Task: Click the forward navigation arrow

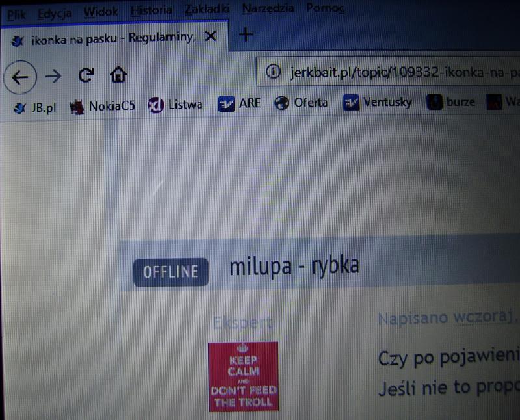Action: pyautogui.click(x=53, y=76)
